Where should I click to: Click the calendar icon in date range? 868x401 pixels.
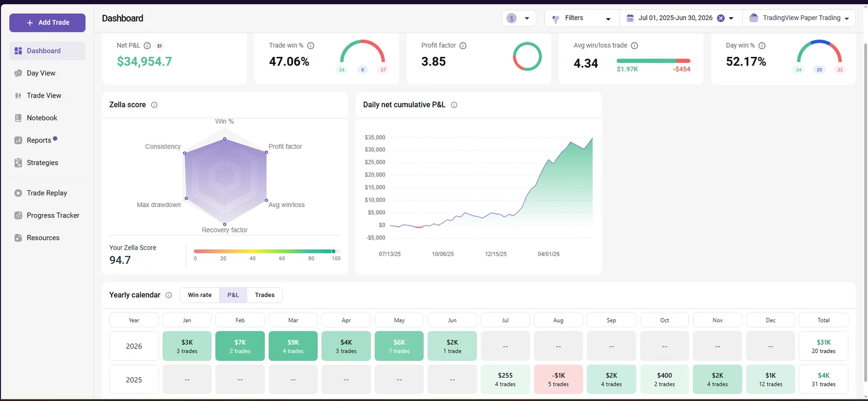click(630, 18)
